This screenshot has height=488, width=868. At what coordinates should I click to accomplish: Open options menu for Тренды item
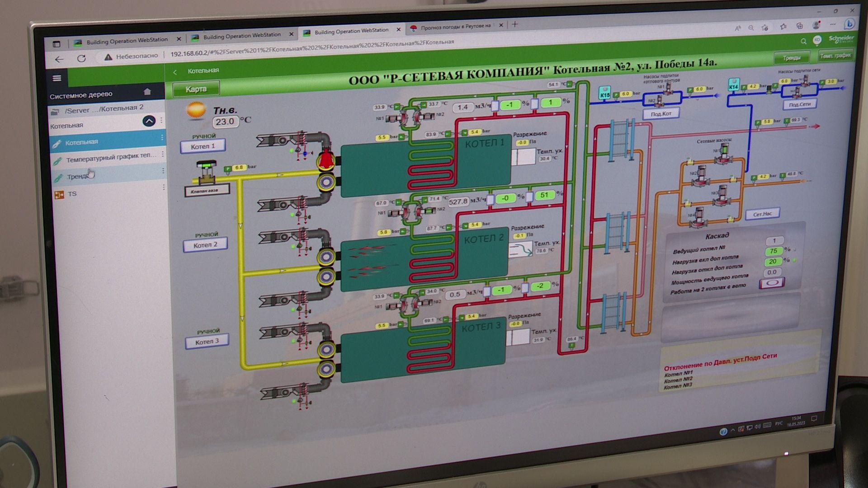click(x=163, y=171)
